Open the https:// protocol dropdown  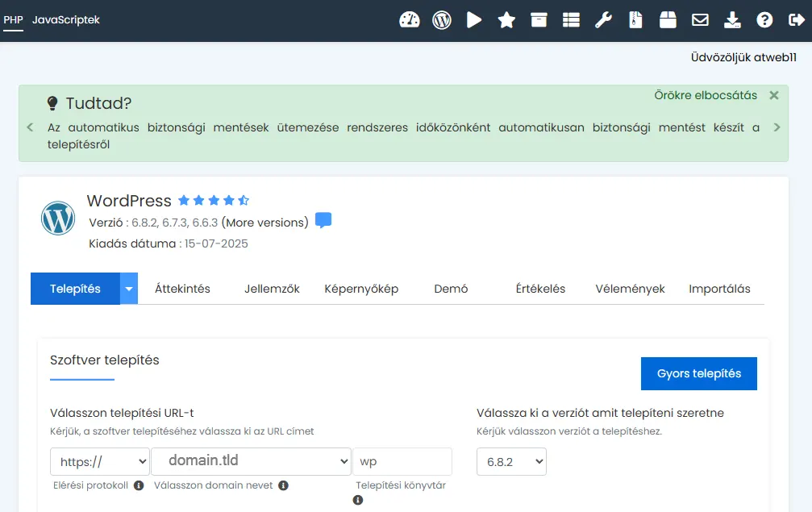99,461
